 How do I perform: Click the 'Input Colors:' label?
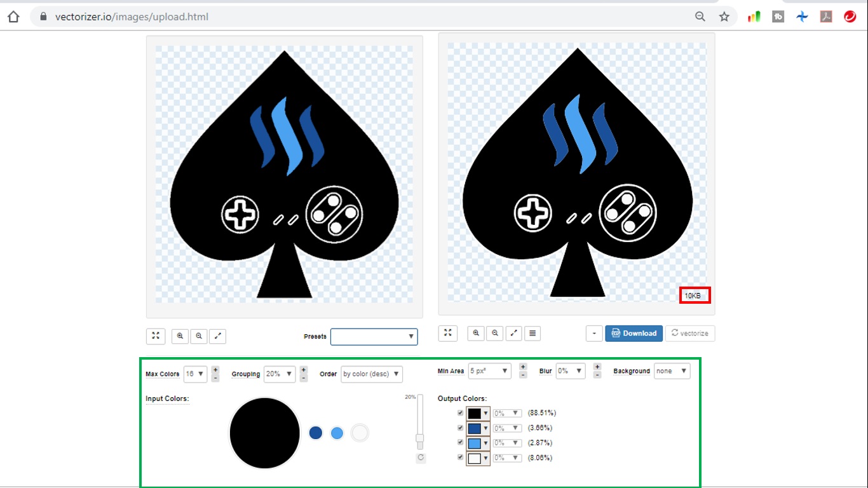(x=168, y=398)
